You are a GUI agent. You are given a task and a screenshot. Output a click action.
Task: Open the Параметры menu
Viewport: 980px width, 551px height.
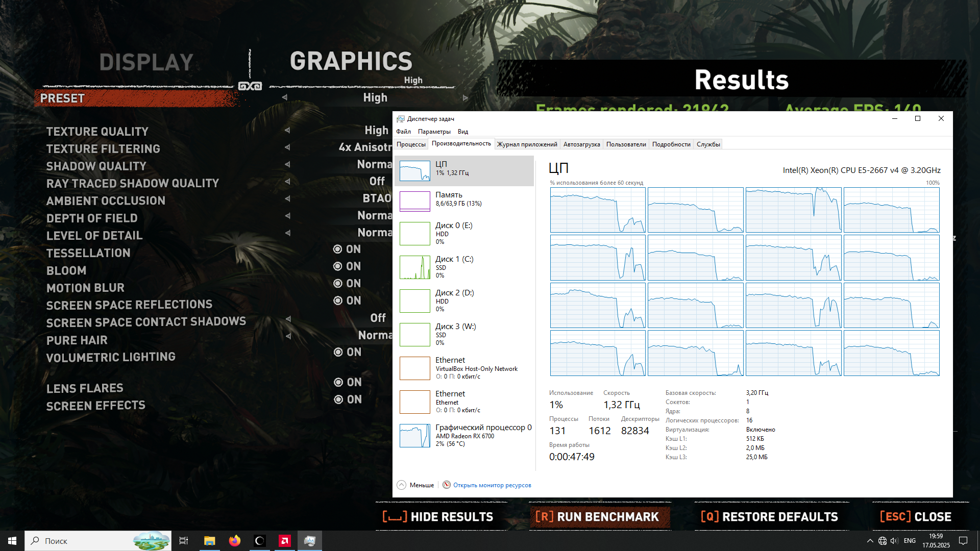(x=434, y=132)
